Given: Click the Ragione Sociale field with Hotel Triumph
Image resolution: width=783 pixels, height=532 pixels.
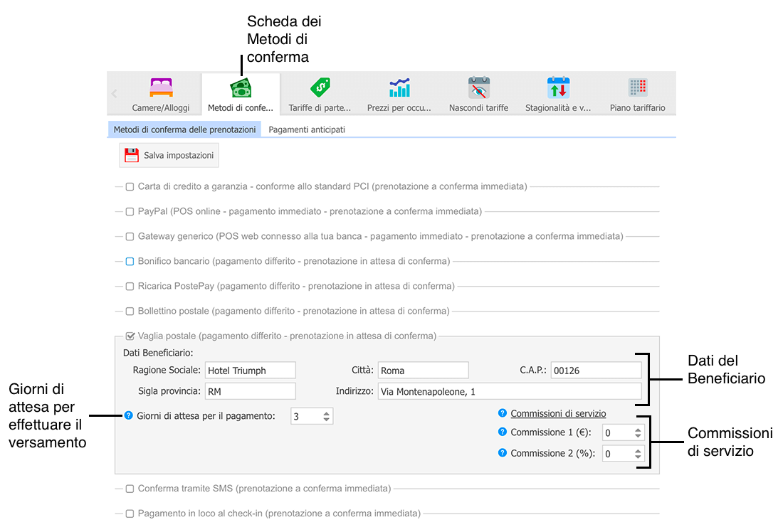Looking at the screenshot, I should pyautogui.click(x=250, y=371).
